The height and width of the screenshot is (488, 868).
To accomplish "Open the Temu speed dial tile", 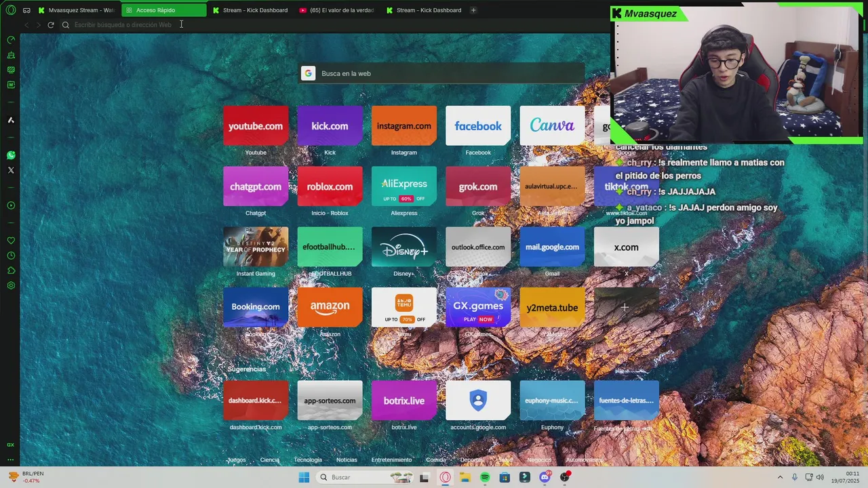I will [x=403, y=307].
